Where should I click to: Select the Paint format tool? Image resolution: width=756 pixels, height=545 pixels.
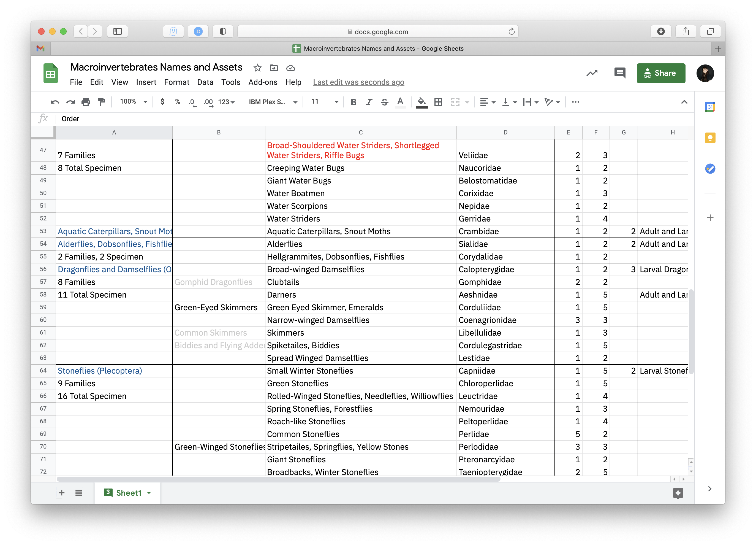[x=101, y=102]
